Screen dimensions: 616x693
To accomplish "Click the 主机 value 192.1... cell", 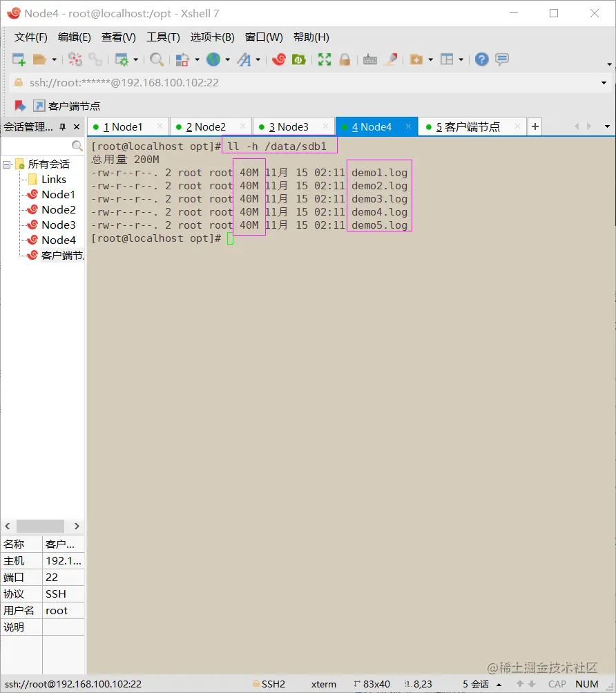I will 64,561.
